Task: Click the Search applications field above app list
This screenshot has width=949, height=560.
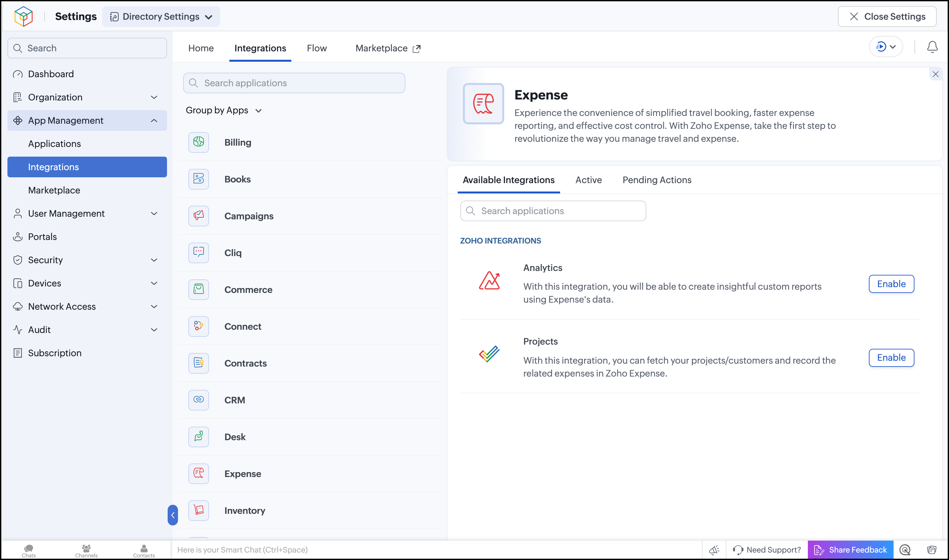Action: point(294,83)
